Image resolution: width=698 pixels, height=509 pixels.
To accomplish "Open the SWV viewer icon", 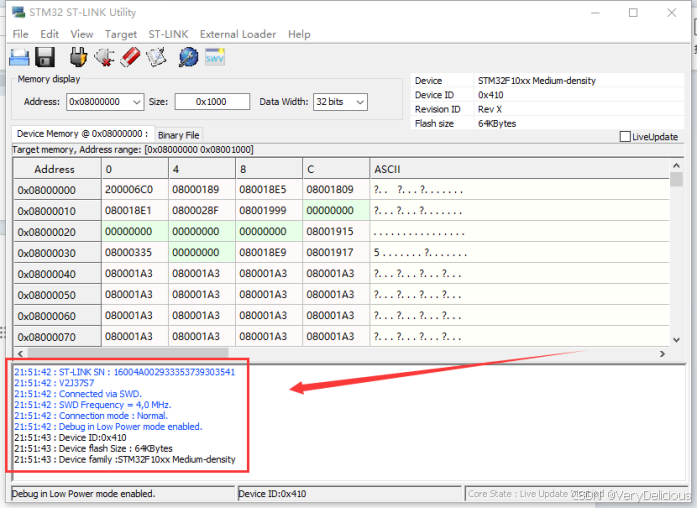I will pos(215,57).
